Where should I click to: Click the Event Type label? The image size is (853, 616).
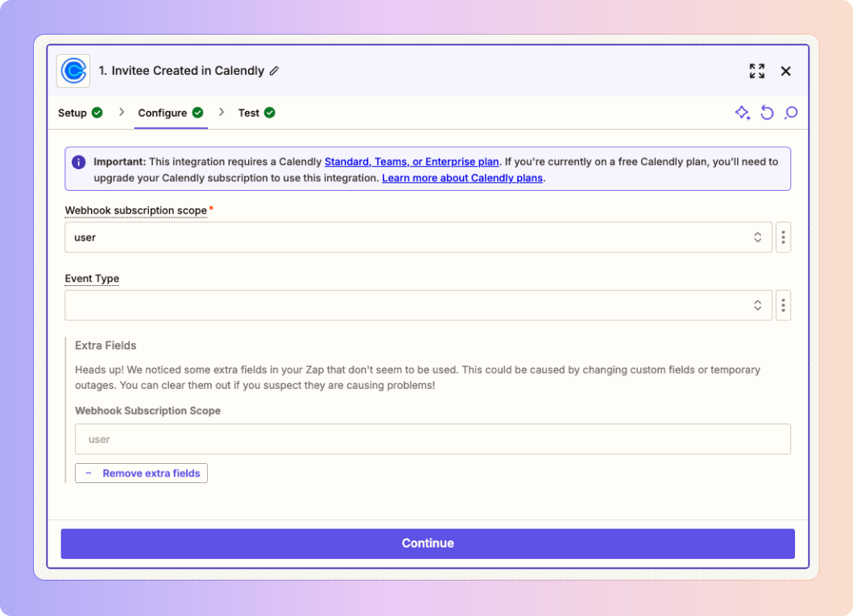pos(92,279)
